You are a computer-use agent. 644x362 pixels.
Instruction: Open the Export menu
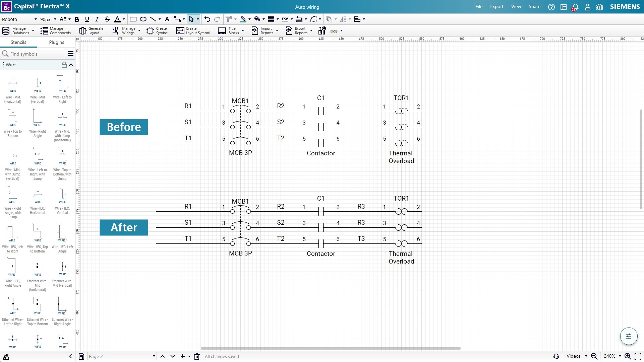click(496, 7)
